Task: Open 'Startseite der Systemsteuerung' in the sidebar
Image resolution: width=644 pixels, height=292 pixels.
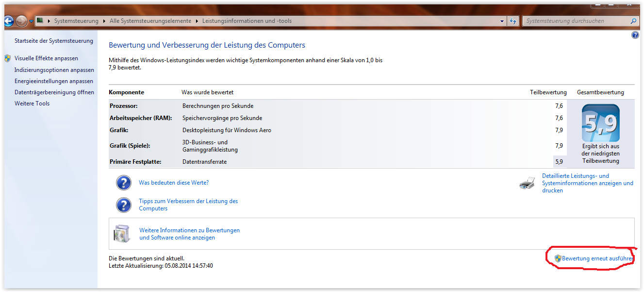Action: click(x=53, y=41)
